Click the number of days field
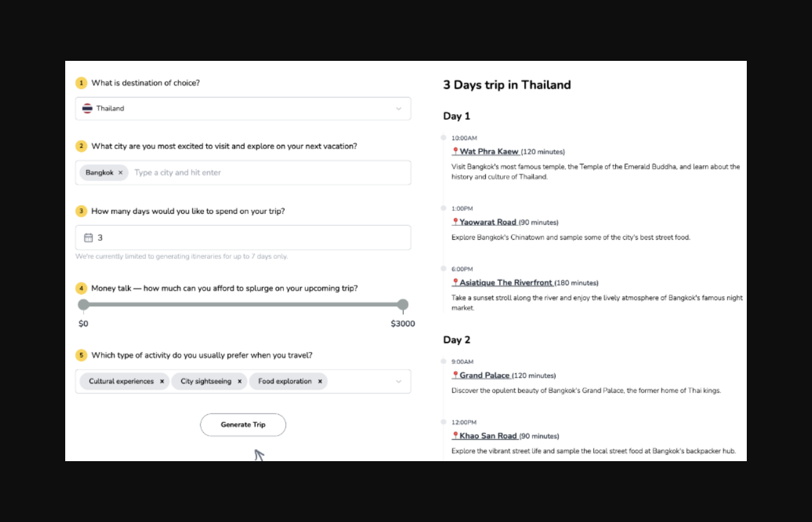Image resolution: width=812 pixels, height=522 pixels. (x=251, y=238)
